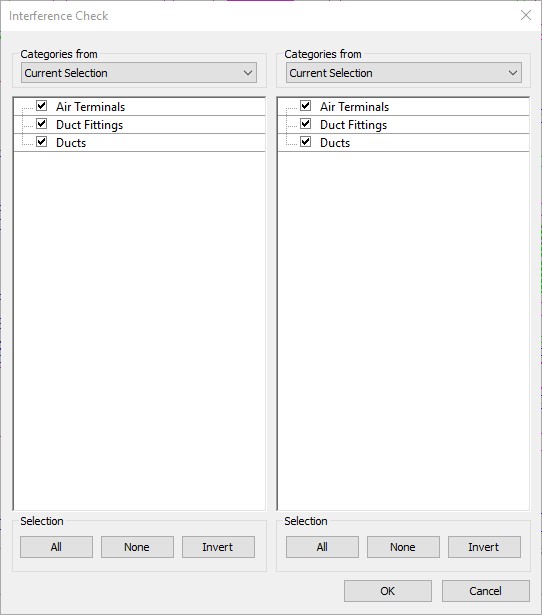542x615 pixels.
Task: Close the Interference Check dialog window
Action: [x=526, y=15]
